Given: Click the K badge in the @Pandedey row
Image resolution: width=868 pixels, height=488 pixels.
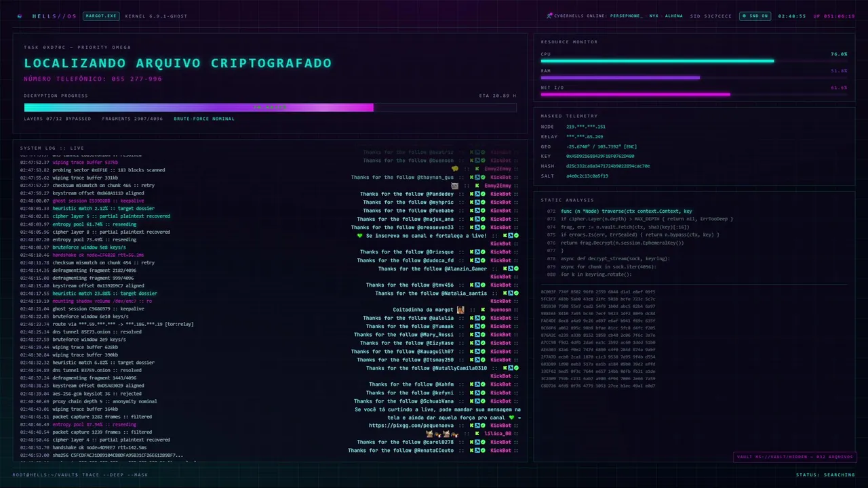Looking at the screenshot, I should click(x=472, y=194).
